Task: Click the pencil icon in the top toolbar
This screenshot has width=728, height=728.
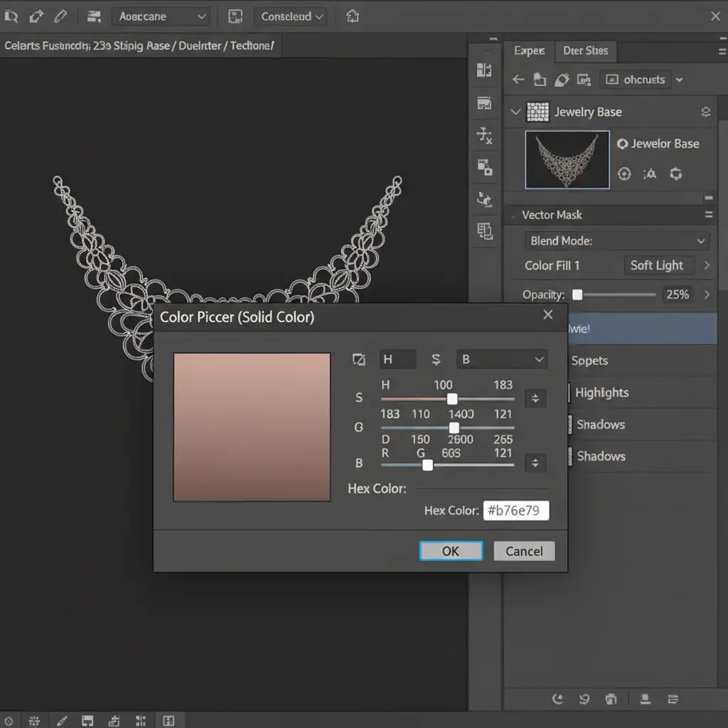Action: 61,15
